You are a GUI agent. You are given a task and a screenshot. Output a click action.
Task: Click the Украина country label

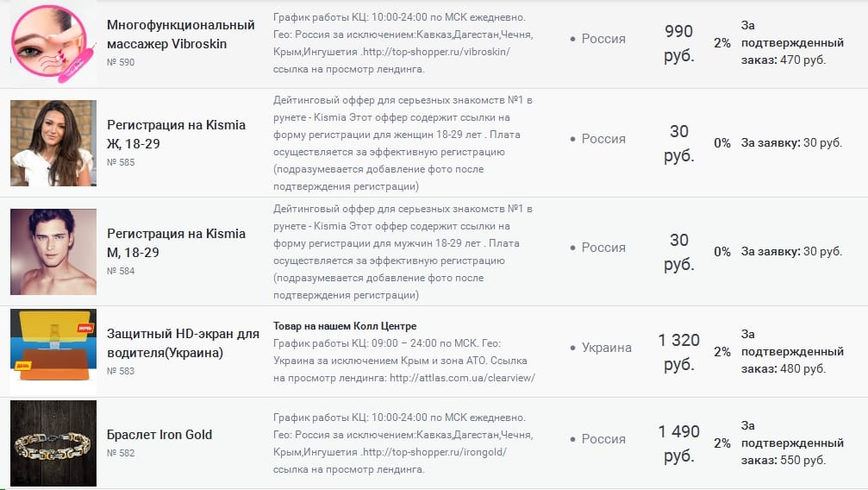(x=606, y=348)
